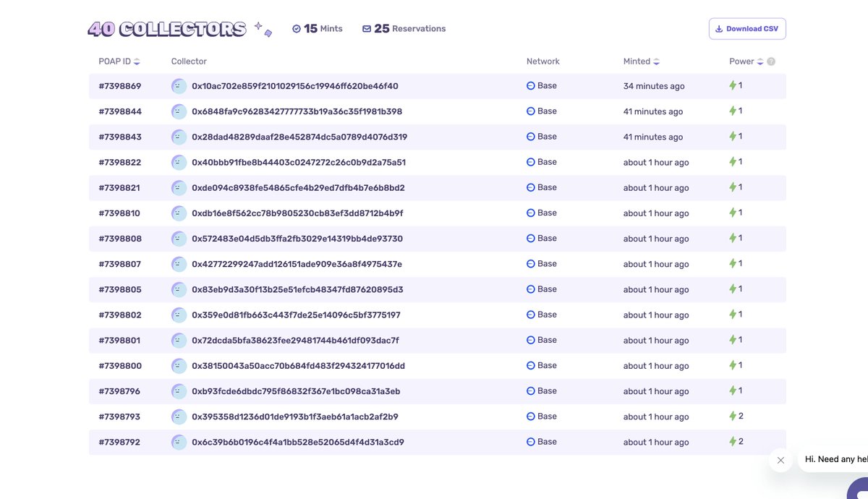Click the avatar for collector 0x10ac702e859f
The image size is (868, 499).
point(179,86)
